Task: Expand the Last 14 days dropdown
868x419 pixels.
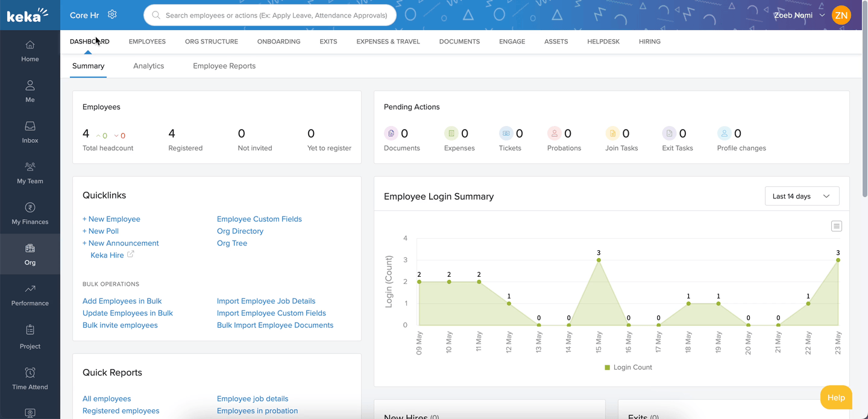Action: 801,196
